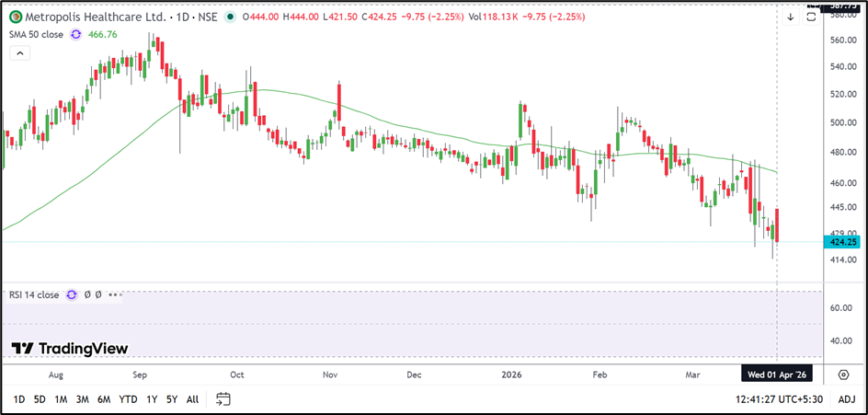Open the go to date calendar icon

tap(223, 399)
